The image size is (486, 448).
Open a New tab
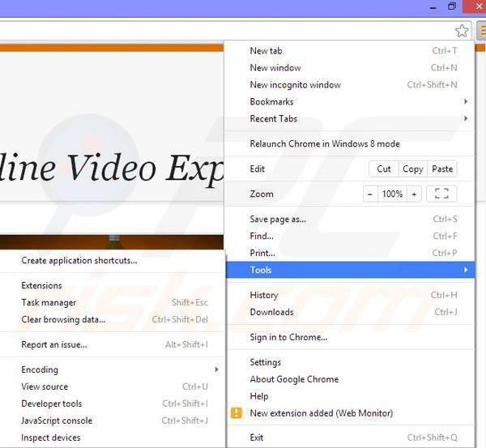tap(350, 51)
